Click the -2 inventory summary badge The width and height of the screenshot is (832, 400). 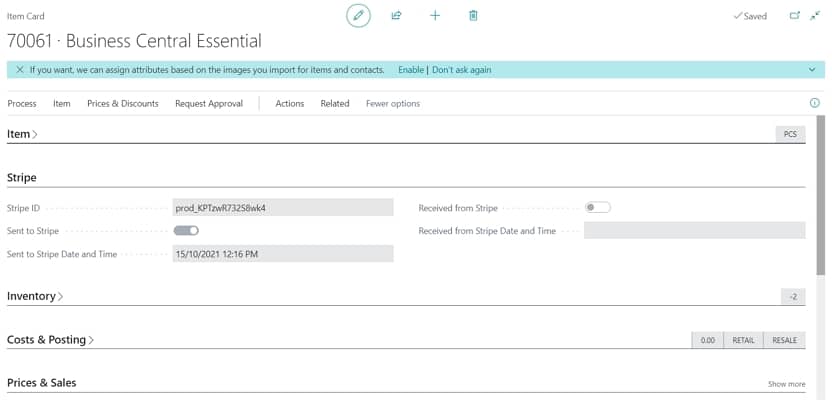tap(793, 297)
